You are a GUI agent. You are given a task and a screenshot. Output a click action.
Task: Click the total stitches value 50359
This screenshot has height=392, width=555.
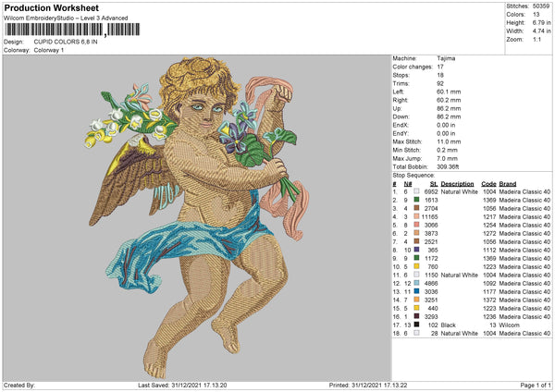coord(541,6)
